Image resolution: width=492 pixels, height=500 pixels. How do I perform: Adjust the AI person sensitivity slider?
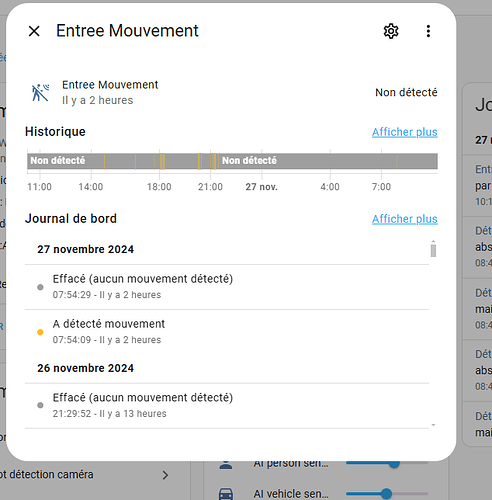(387, 463)
